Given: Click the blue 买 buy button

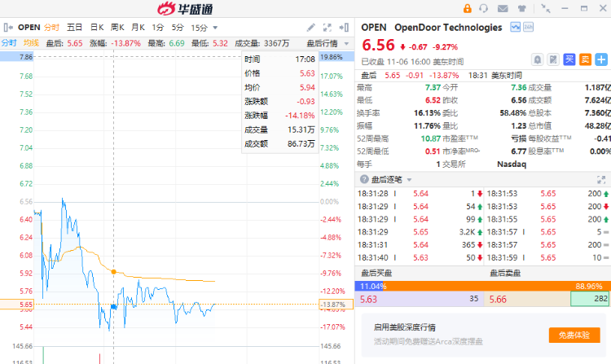Looking at the screenshot, I should click(569, 59).
